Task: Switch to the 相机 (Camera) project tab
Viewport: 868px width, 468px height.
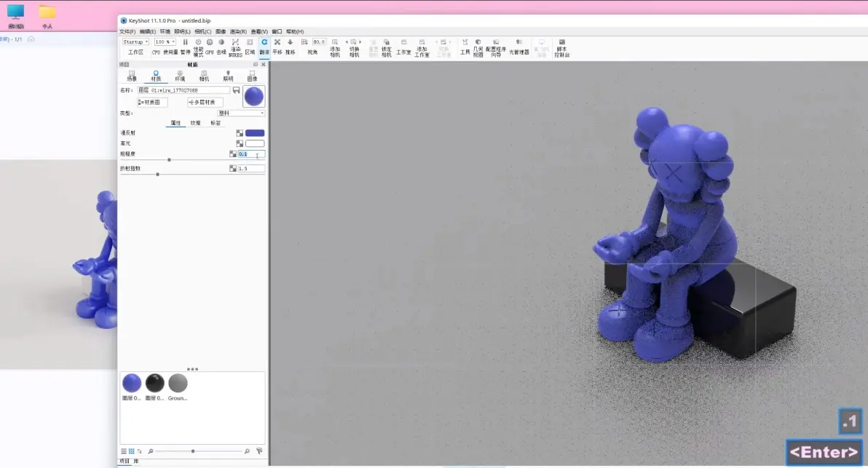Action: click(x=205, y=76)
